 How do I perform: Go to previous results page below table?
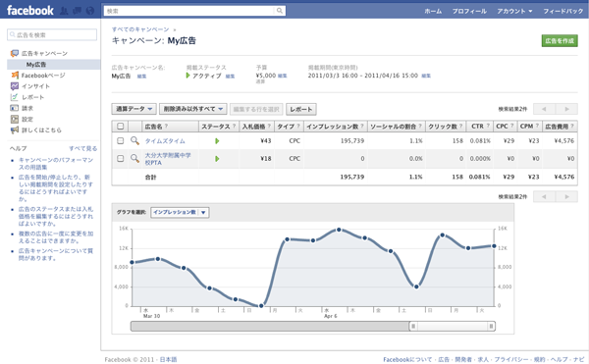pyautogui.click(x=544, y=196)
